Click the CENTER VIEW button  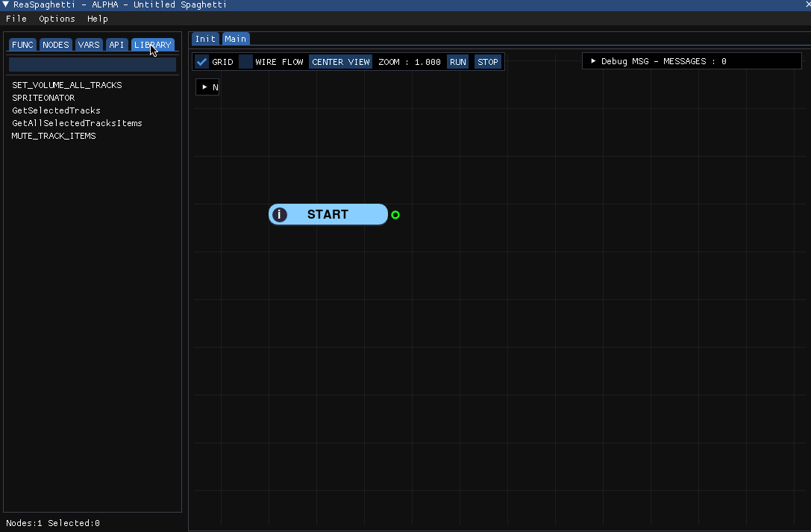click(341, 61)
